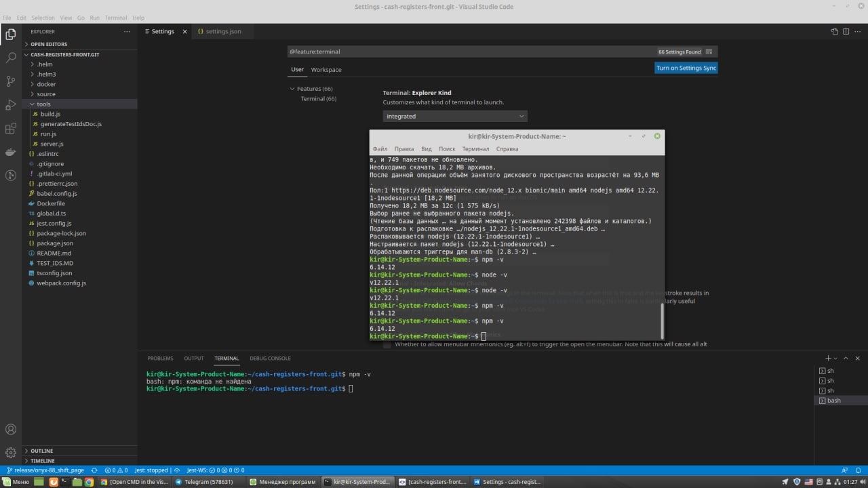Open Explorer views and more actions menu

click(x=127, y=31)
